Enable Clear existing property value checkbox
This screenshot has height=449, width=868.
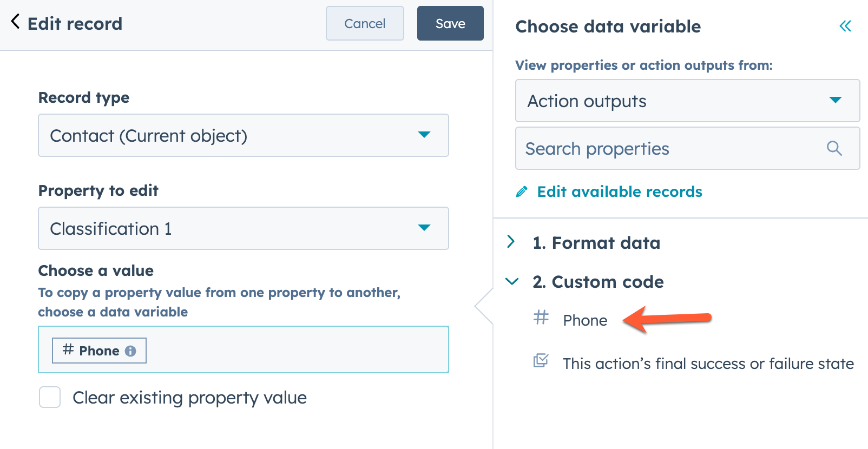[50, 398]
